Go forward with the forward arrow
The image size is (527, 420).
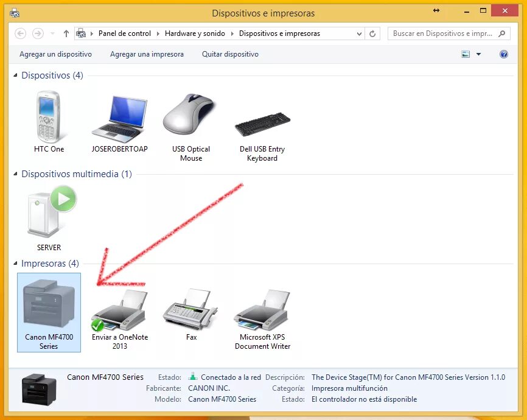pyautogui.click(x=38, y=33)
